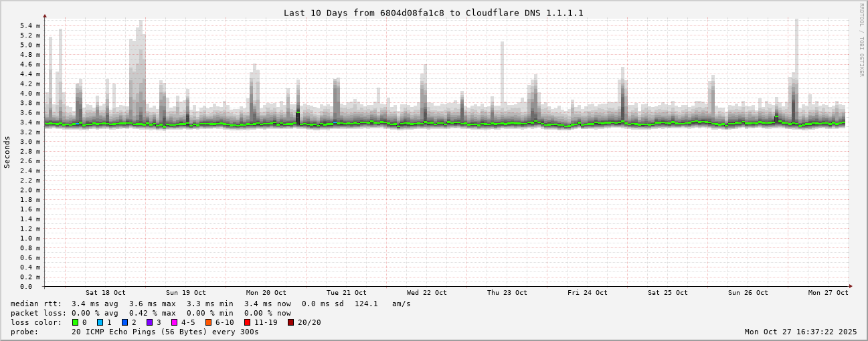Click the red arrow ending the X axis
This screenshot has height=341, width=868.
[x=850, y=286]
